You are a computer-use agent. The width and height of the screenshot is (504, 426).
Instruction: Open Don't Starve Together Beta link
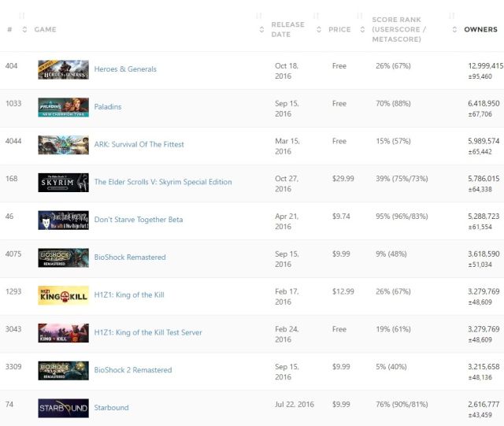138,220
